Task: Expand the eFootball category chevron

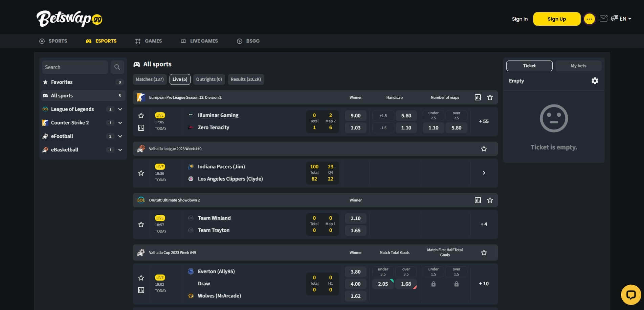Action: coord(120,136)
